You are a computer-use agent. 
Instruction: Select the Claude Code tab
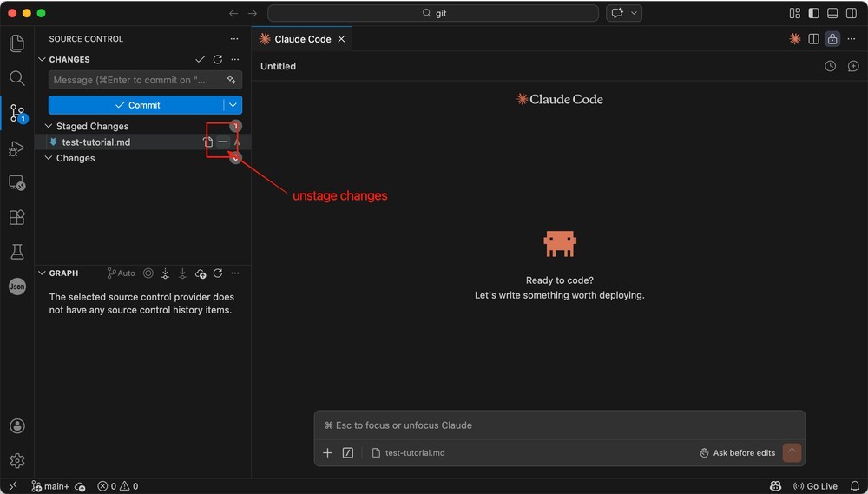pyautogui.click(x=302, y=39)
